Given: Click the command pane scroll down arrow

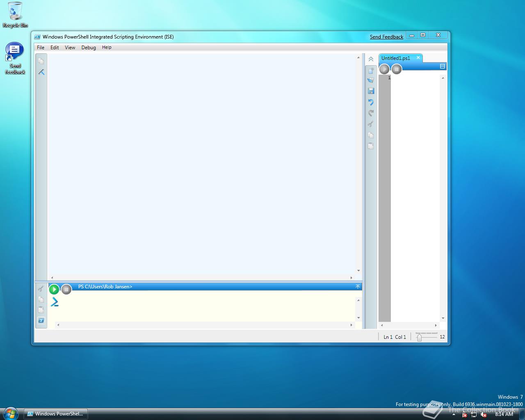Looking at the screenshot, I should tap(358, 318).
